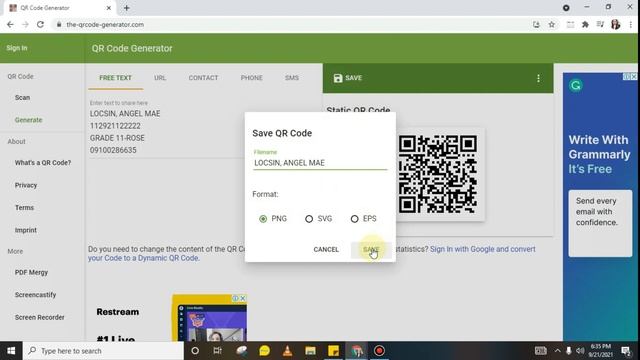Open a new browser tab
The height and width of the screenshot is (360, 640).
coord(127,8)
